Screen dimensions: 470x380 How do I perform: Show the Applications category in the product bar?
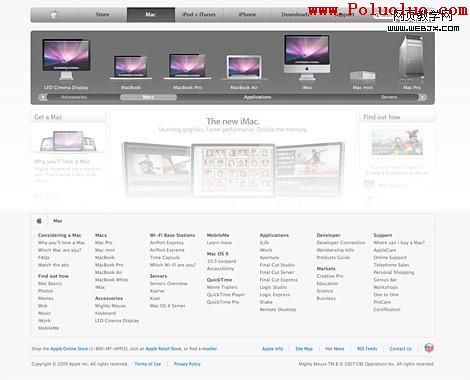(257, 97)
